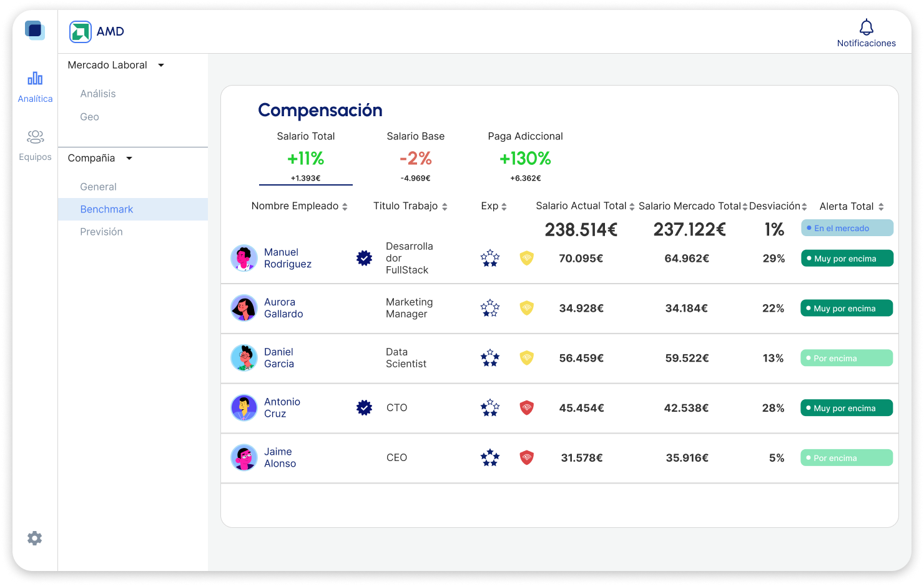924x586 pixels.
Task: Click salary value '31.578€'
Action: point(582,459)
